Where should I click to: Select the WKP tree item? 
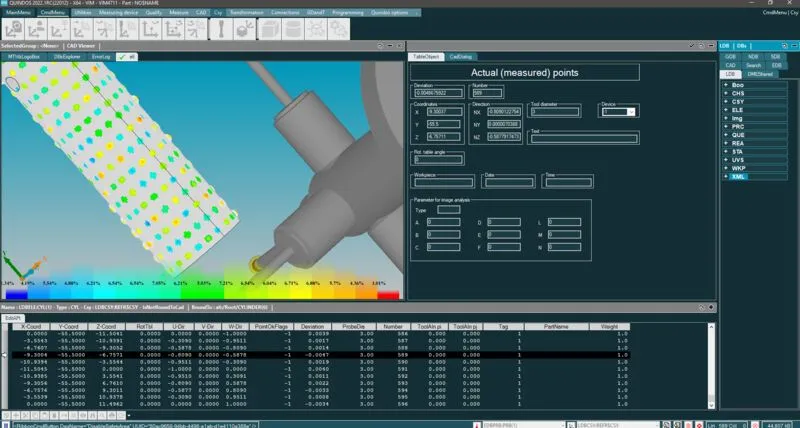pos(738,168)
